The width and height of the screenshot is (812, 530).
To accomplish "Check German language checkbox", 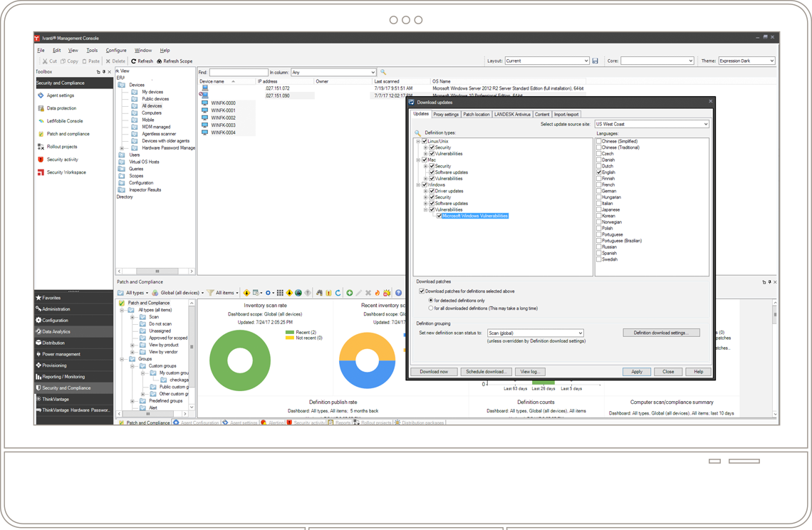I will point(598,191).
